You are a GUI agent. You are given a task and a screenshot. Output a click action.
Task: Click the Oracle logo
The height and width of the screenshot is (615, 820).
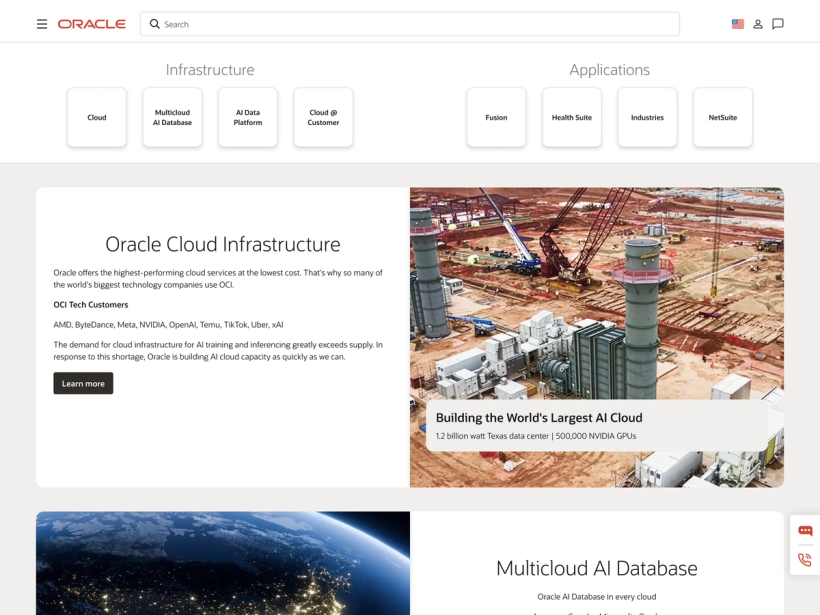pyautogui.click(x=92, y=24)
